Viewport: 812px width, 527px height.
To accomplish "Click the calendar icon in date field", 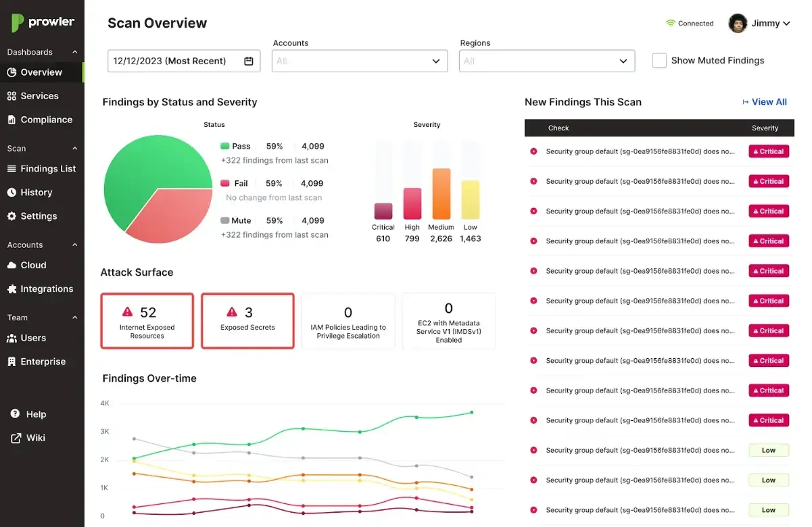I will [249, 61].
